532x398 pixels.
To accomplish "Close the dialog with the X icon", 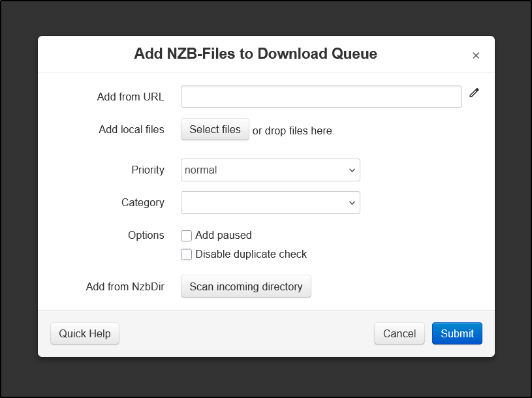I will [x=476, y=55].
